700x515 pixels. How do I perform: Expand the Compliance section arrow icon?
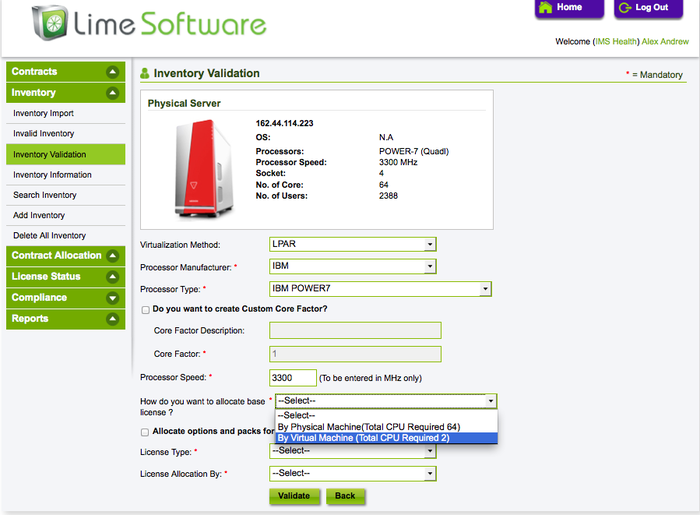[x=113, y=298]
